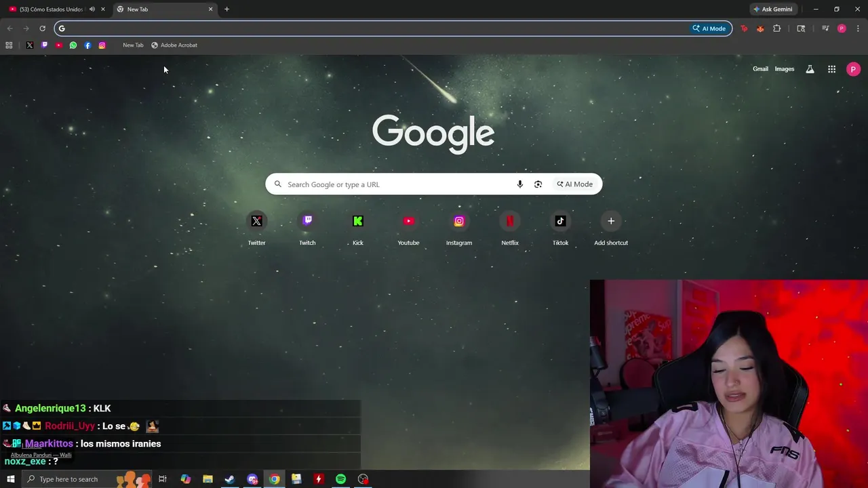Click AI Mode button in the address bar

point(709,28)
